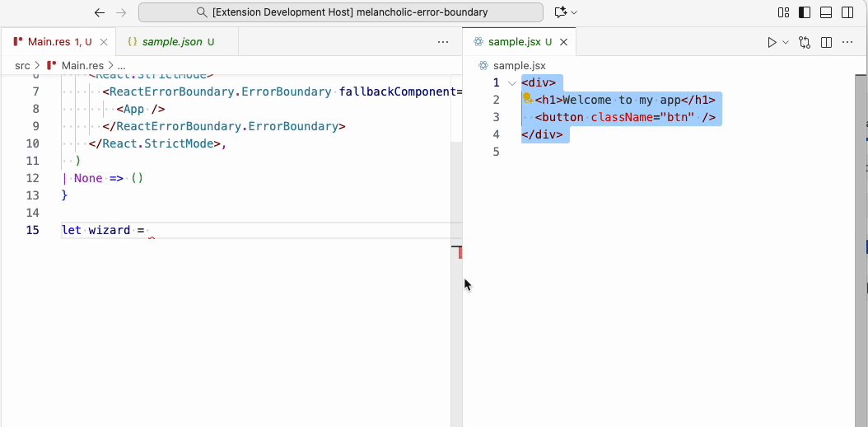Open more actions for left editor group
This screenshot has height=427, width=868.
[443, 41]
